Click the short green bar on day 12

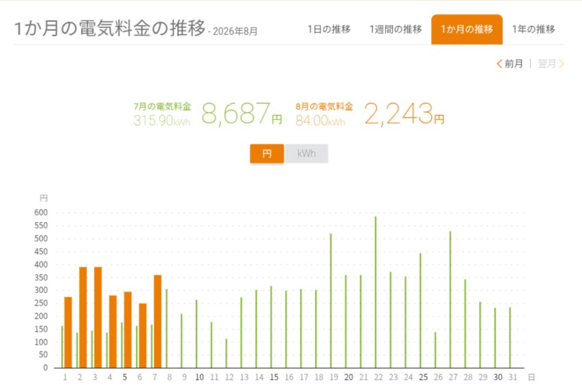226,354
